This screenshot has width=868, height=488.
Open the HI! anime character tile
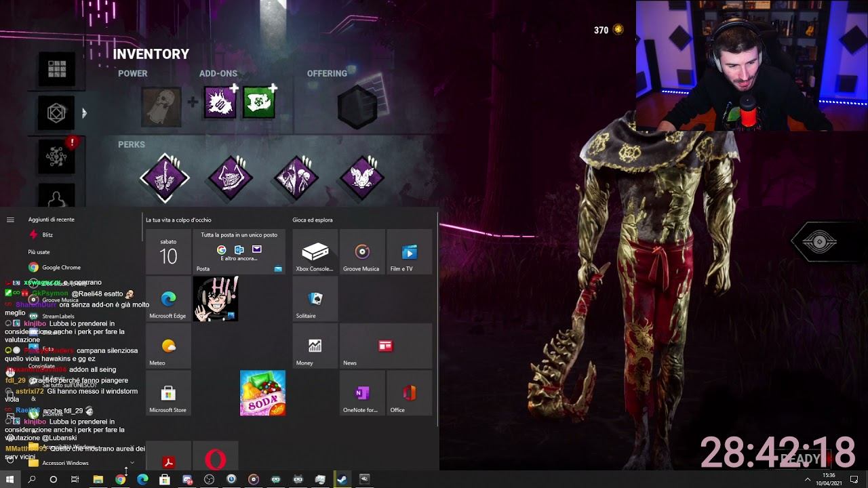click(x=216, y=299)
